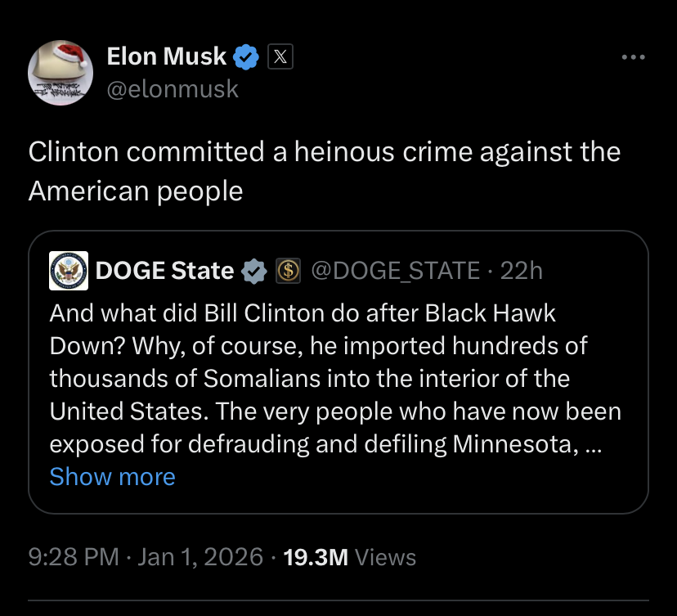This screenshot has width=677, height=616.
Task: Click the blue verified badge beside Elon Musk
Action: pyautogui.click(x=248, y=56)
